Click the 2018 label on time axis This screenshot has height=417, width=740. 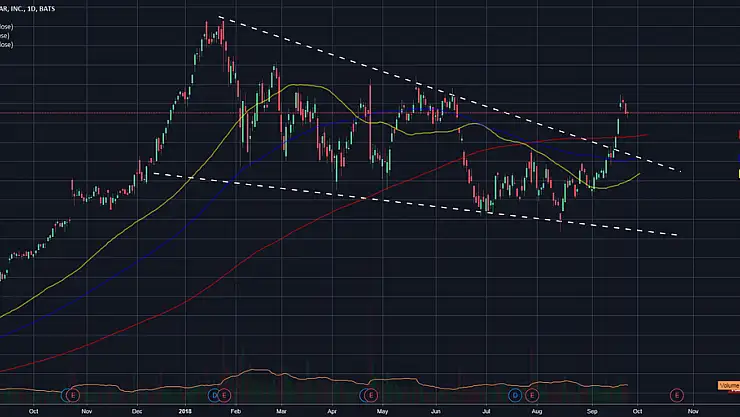tap(185, 410)
